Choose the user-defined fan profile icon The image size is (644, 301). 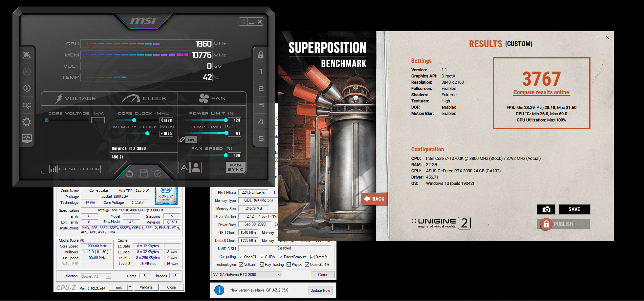click(196, 167)
